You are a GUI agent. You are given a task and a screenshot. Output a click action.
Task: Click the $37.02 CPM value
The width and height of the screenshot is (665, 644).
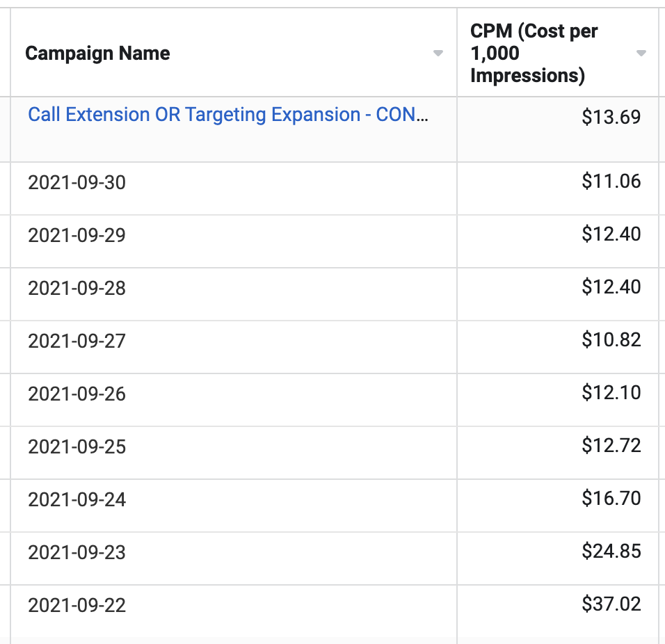click(x=611, y=604)
